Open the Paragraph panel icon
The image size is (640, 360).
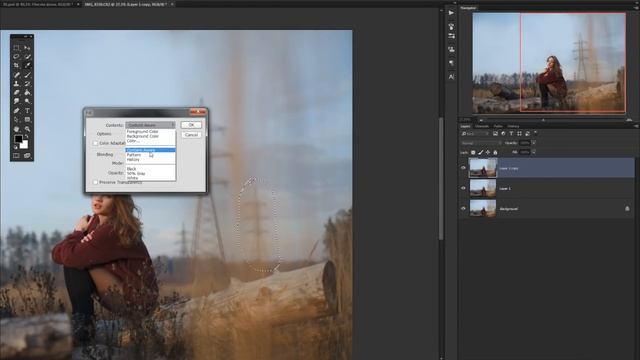tap(451, 63)
